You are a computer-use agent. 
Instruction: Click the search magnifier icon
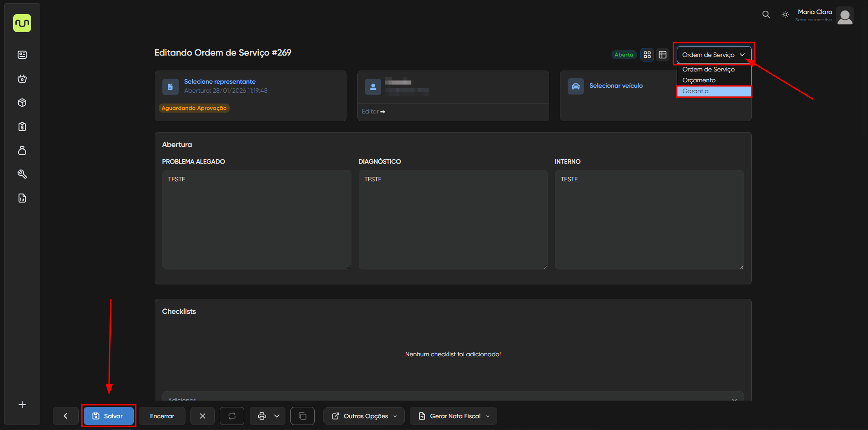tap(766, 14)
